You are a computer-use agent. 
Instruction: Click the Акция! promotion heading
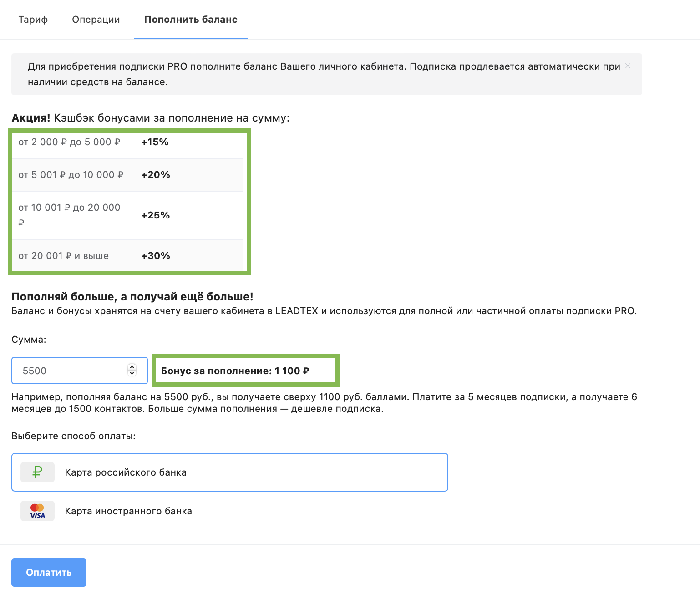[150, 118]
